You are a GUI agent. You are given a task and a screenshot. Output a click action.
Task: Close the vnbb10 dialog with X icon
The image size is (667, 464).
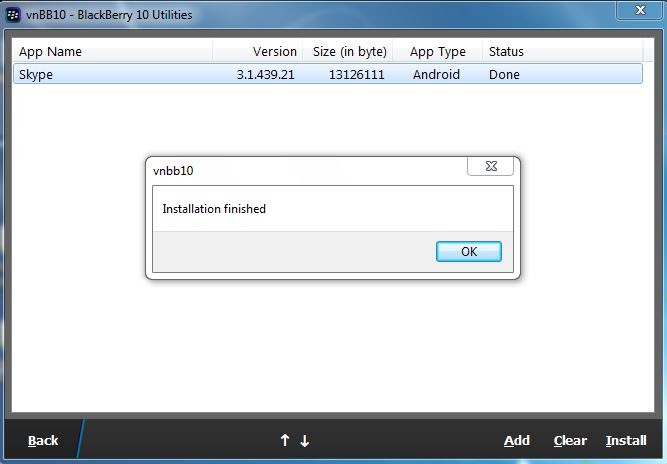(x=490, y=166)
